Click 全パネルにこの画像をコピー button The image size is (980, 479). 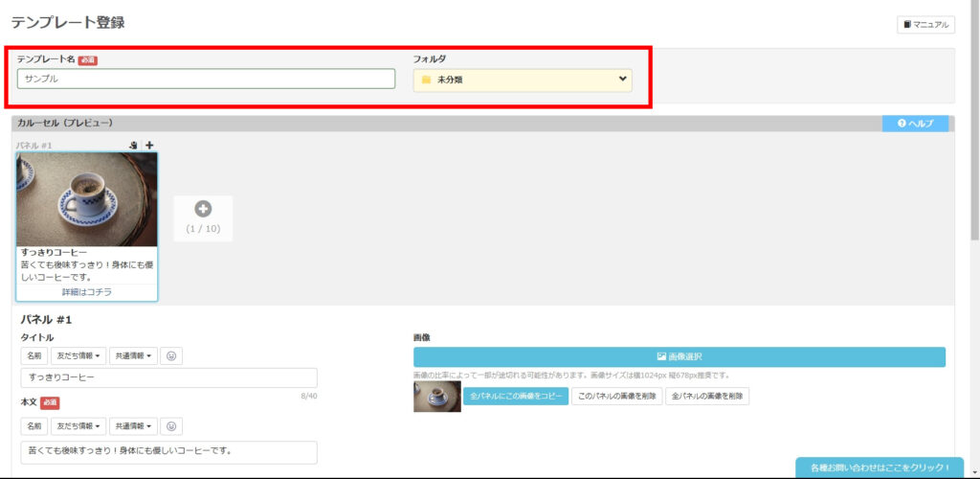point(516,396)
